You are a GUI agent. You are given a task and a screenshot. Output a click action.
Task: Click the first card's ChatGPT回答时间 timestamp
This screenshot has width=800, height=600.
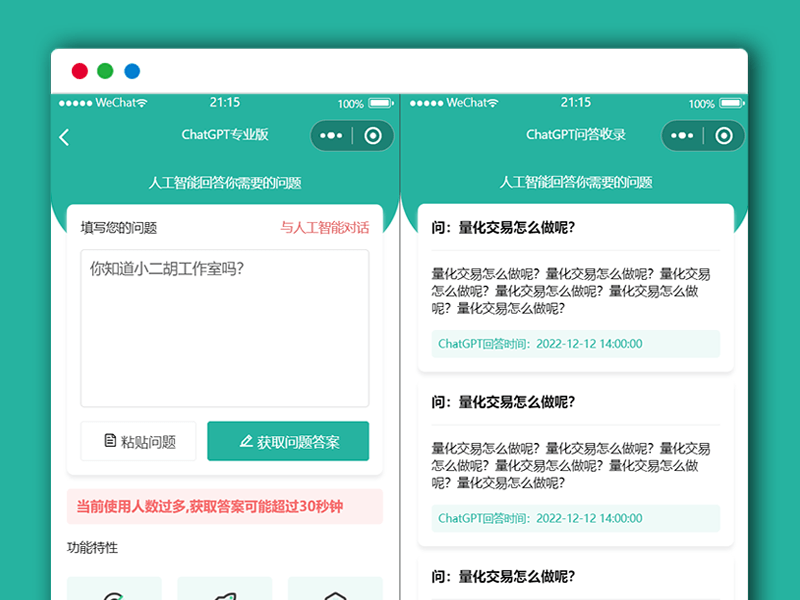click(576, 344)
